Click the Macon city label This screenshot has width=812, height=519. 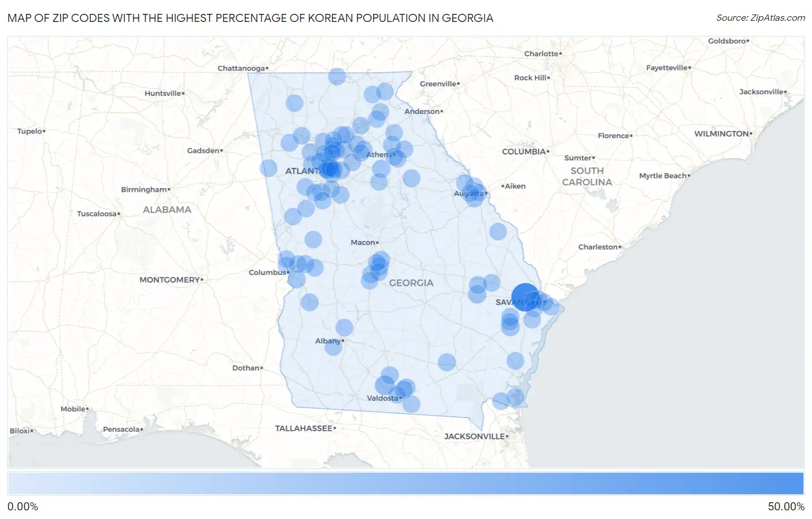363,242
